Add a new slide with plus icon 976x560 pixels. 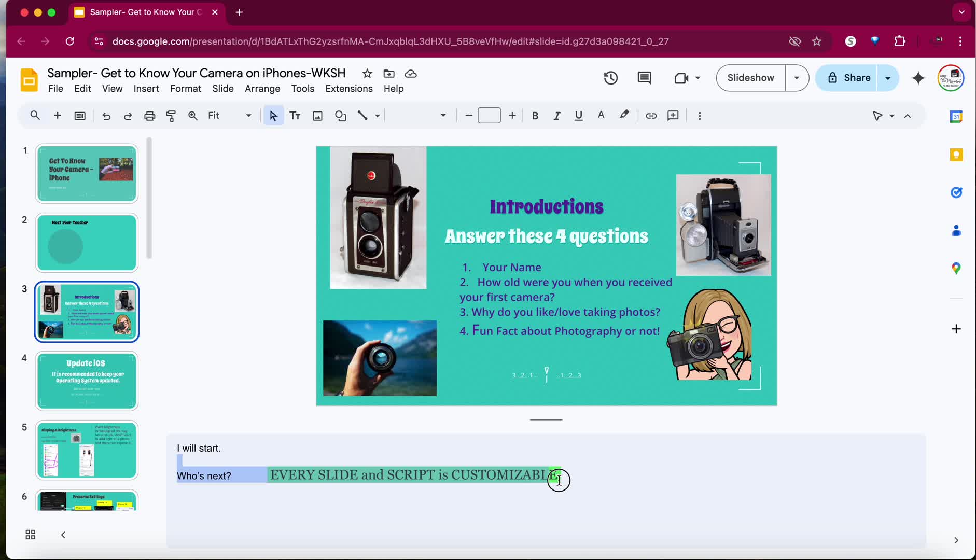(58, 116)
